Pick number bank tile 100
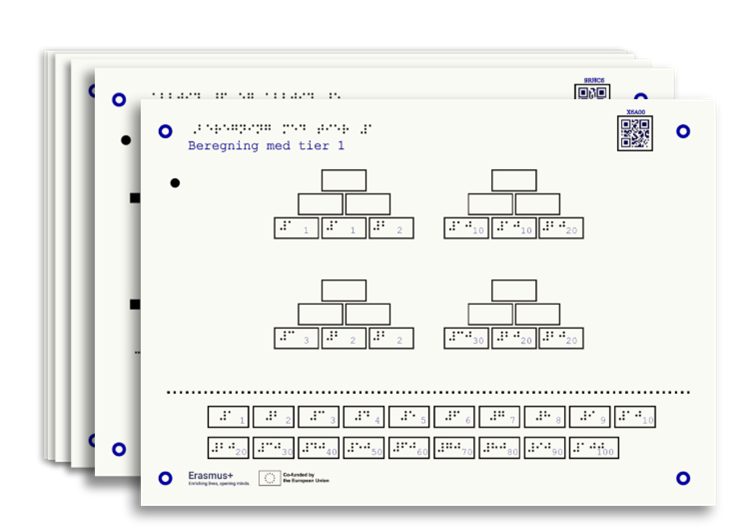The image size is (746, 527). click(594, 448)
